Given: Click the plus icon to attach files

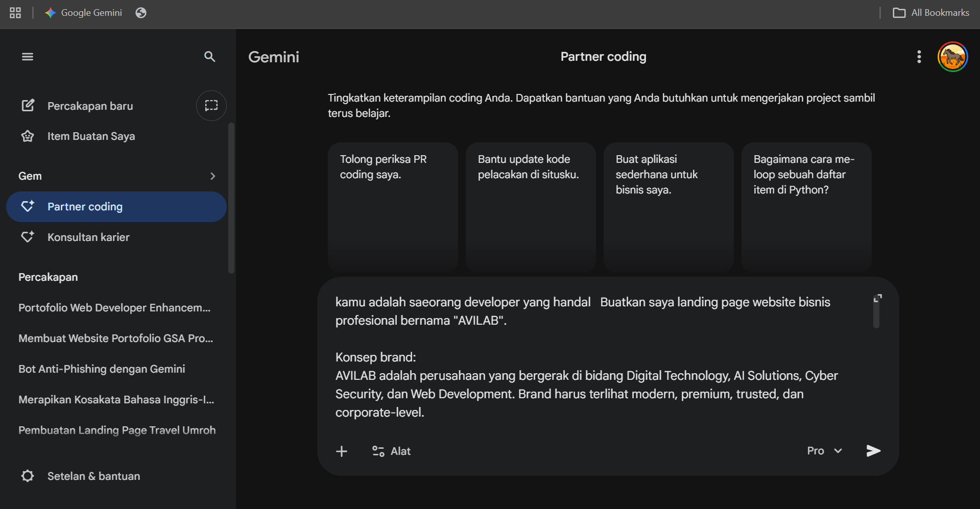Looking at the screenshot, I should pos(341,451).
